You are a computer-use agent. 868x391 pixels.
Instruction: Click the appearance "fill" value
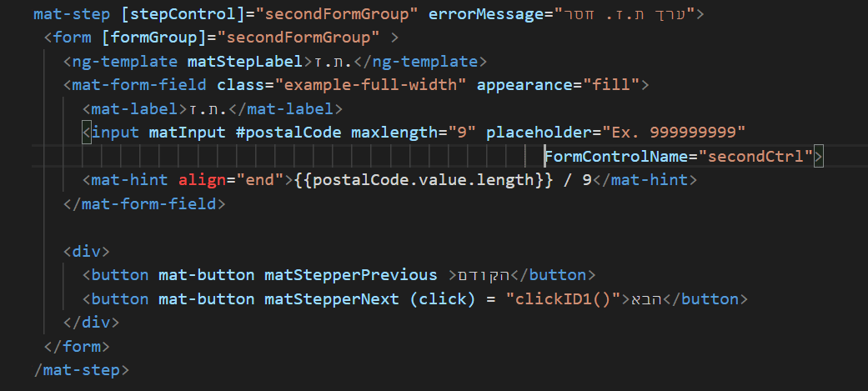[x=612, y=85]
